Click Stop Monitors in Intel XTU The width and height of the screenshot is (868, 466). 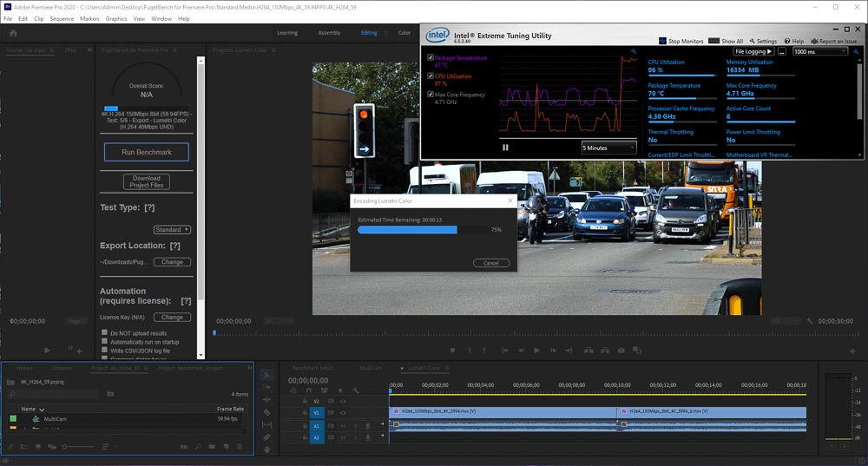[681, 41]
